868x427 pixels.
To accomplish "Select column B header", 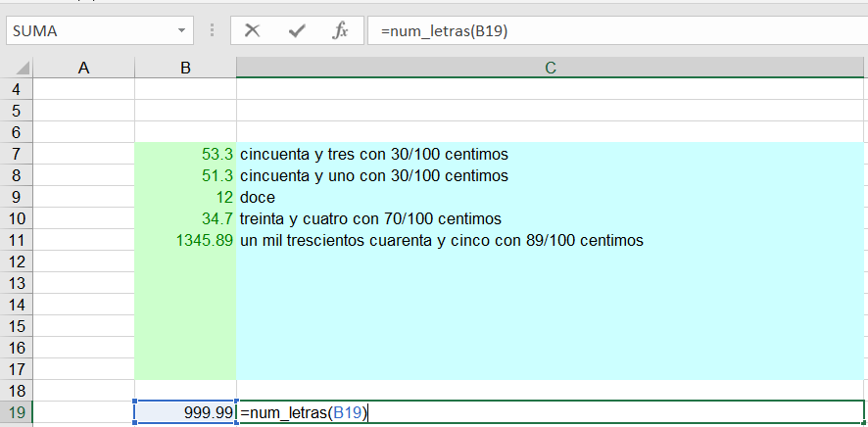I will point(185,68).
